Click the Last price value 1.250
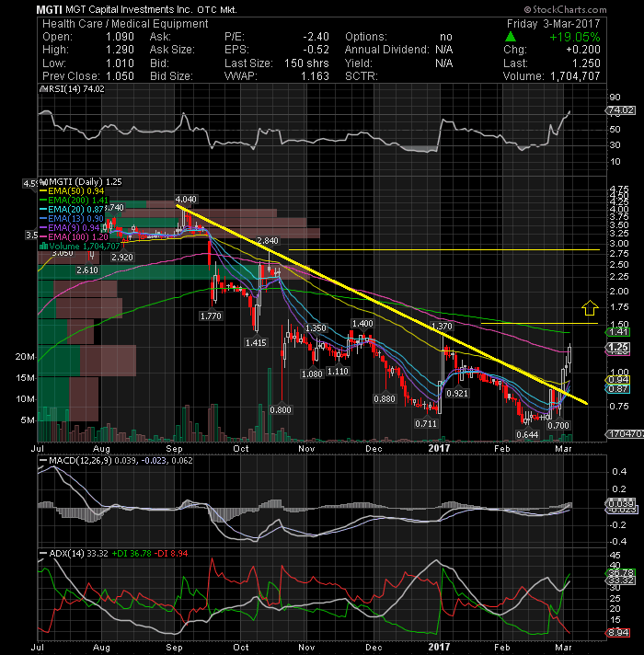Image resolution: width=644 pixels, height=655 pixels. pos(586,63)
